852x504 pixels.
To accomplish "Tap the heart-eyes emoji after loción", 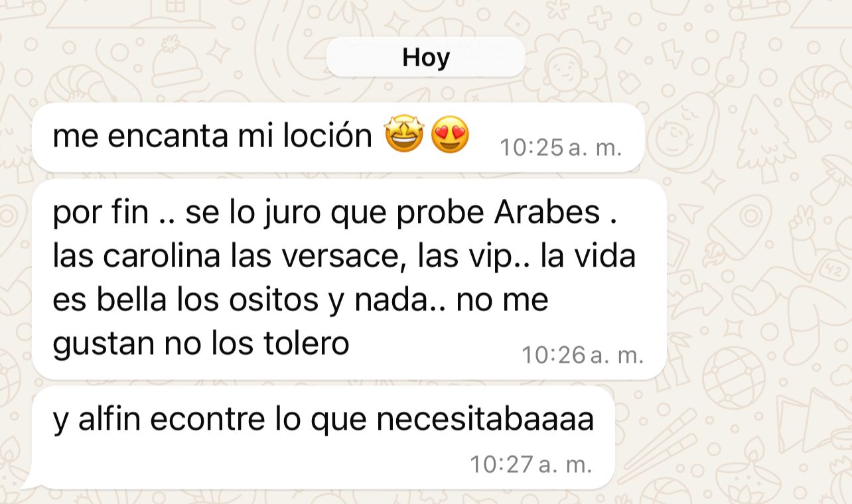I will point(450,135).
